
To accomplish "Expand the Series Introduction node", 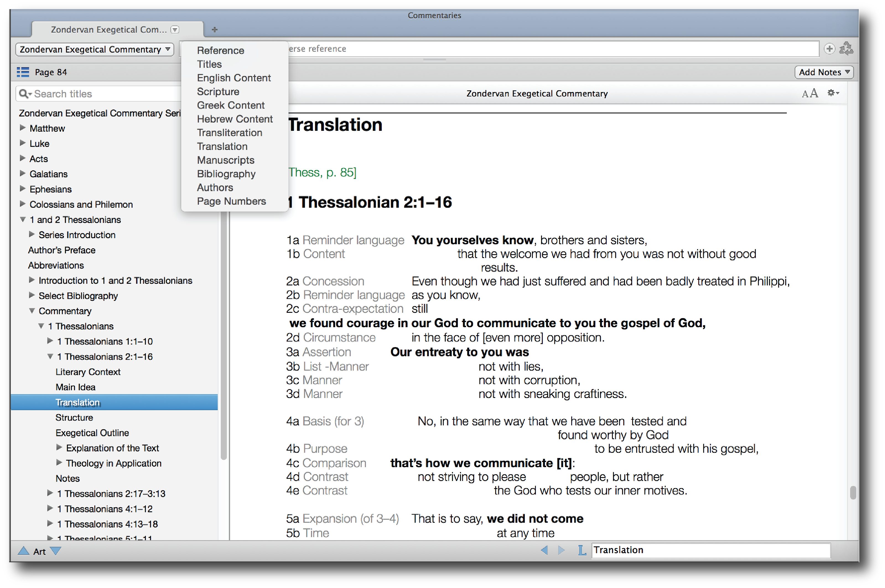I will (x=32, y=234).
